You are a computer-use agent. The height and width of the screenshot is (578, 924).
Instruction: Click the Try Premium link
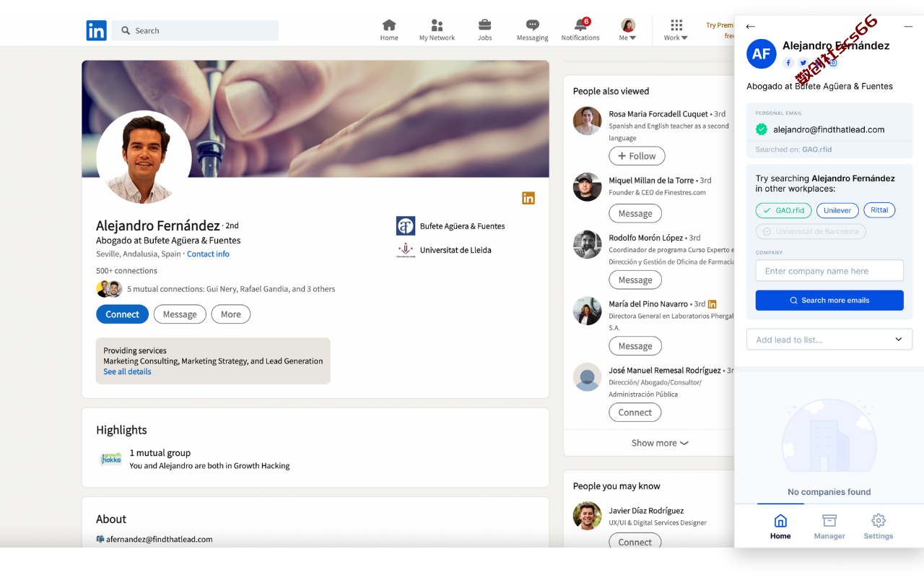click(720, 30)
